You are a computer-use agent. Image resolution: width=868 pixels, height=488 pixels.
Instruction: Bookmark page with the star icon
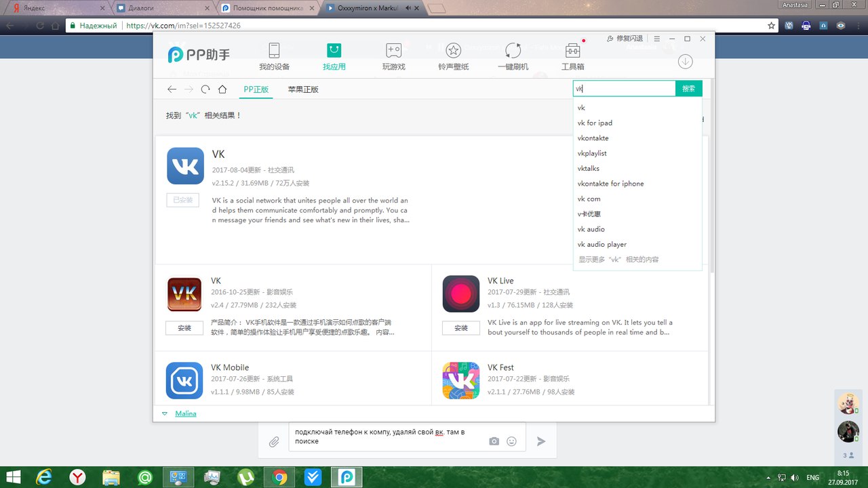coord(771,26)
